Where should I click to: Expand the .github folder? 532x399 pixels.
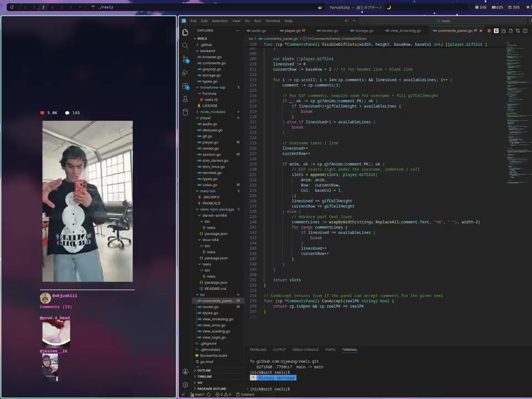[x=206, y=45]
